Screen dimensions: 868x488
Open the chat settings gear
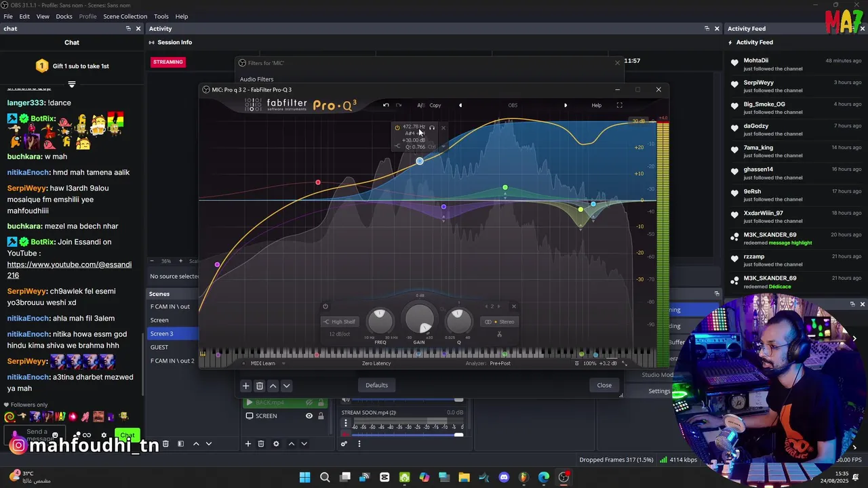(104, 435)
